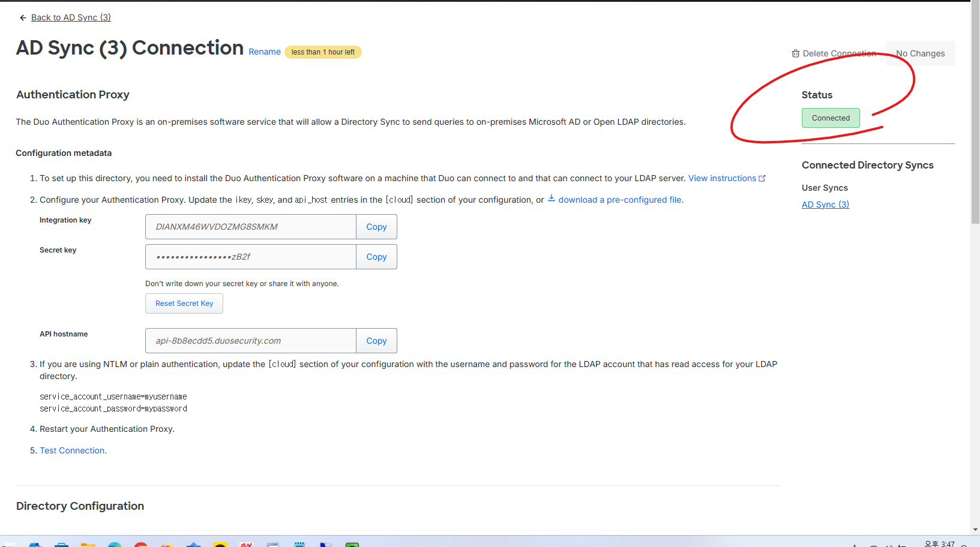Viewport: 980px width, 547px height.
Task: Click the scrollbar down arrow
Action: (975, 530)
